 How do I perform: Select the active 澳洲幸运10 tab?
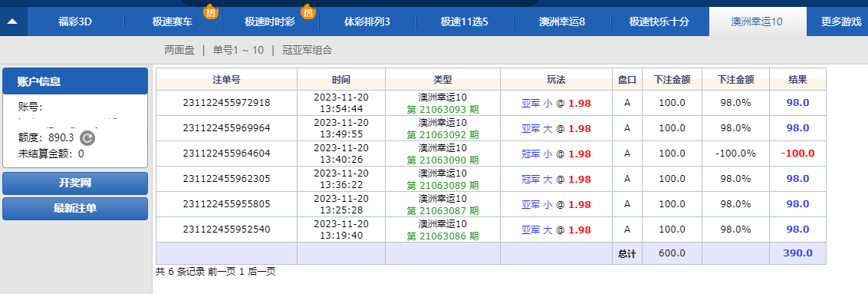[x=757, y=22]
